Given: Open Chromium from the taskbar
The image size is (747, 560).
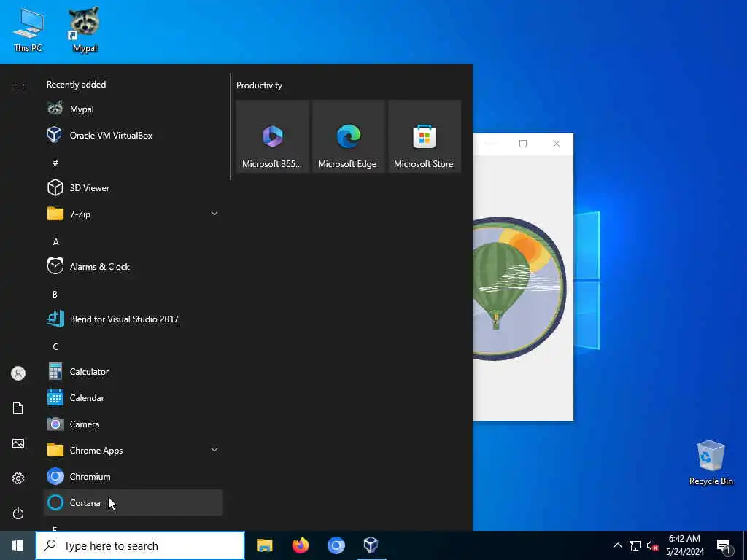Looking at the screenshot, I should [336, 545].
